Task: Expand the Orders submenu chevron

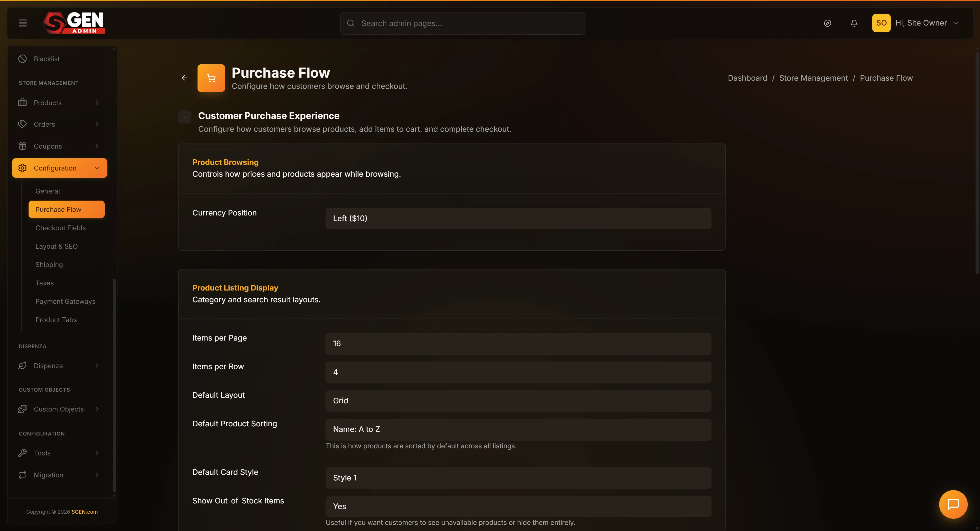Action: 97,124
